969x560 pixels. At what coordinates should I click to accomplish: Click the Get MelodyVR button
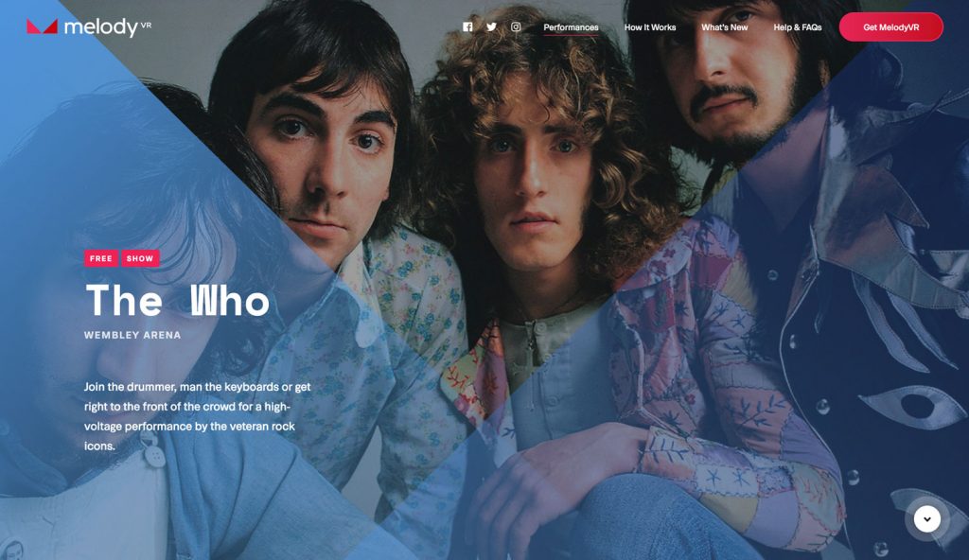890,27
